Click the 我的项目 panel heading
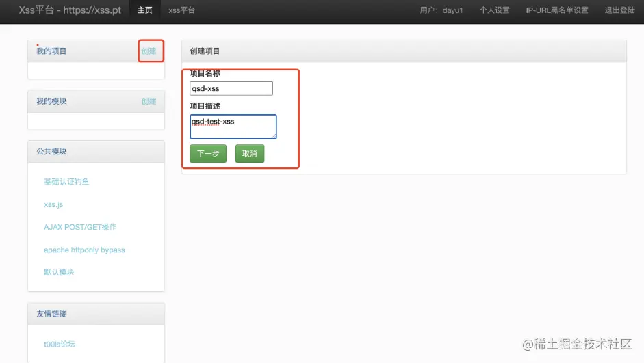This screenshot has width=644, height=363. point(51,51)
